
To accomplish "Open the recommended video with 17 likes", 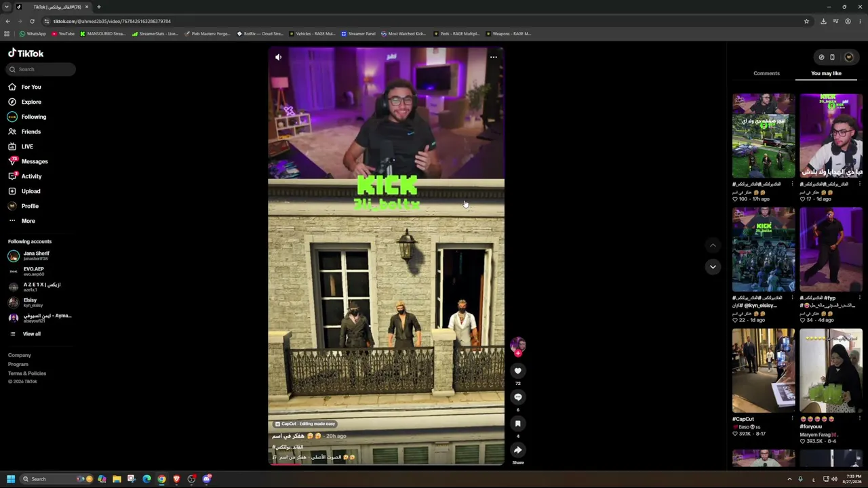I will click(831, 136).
